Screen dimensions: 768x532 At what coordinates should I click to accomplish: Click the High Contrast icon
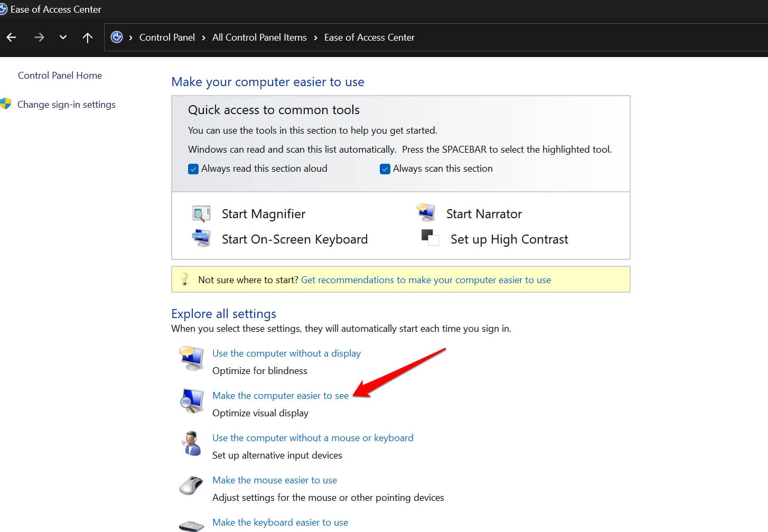click(430, 238)
